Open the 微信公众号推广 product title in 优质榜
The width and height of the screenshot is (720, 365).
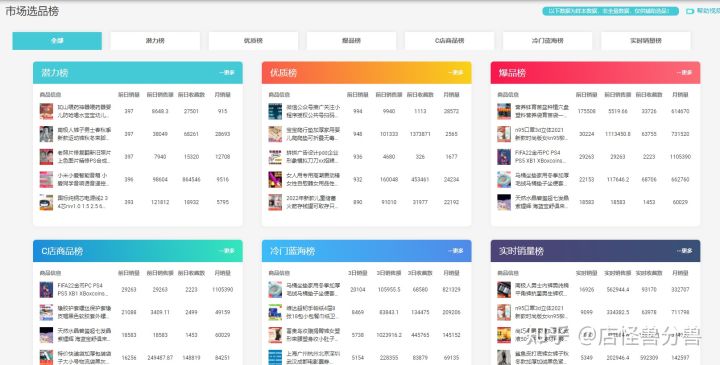(313, 111)
